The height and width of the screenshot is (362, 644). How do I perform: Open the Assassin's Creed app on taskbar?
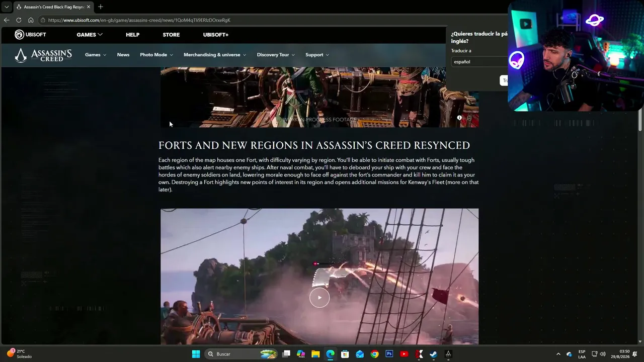[x=448, y=354]
